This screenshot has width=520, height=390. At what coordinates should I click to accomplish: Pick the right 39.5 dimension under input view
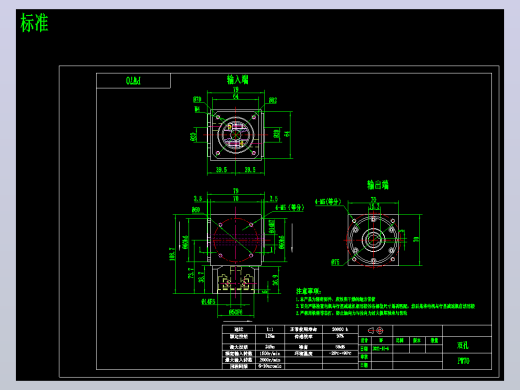250,170
